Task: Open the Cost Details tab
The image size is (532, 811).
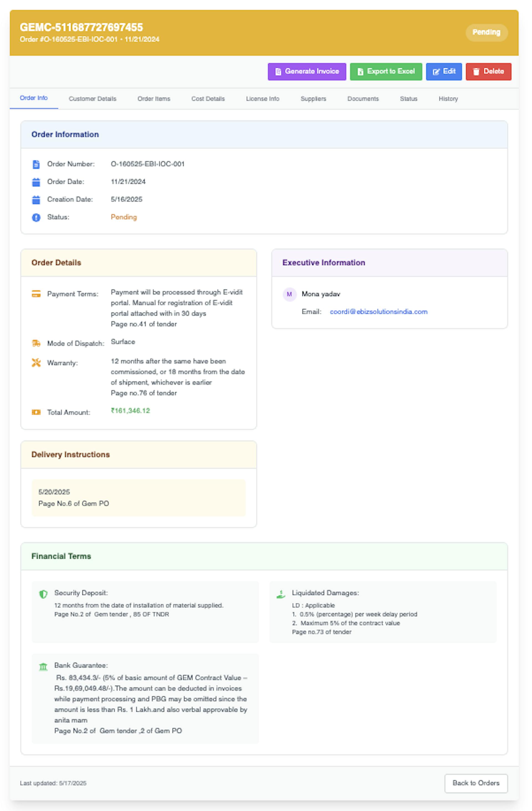Action: pyautogui.click(x=208, y=99)
